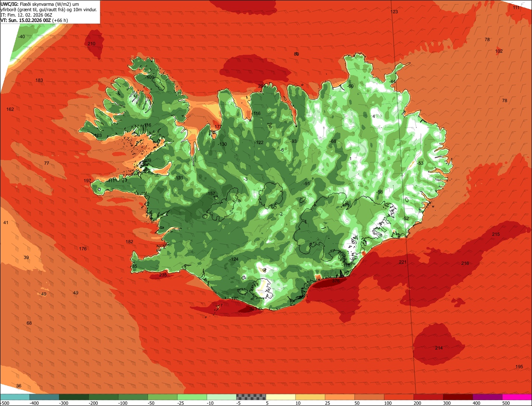The width and height of the screenshot is (532, 406).
Task: Click the valid time line 'VT: Sun. 15.02.2026 00Z (+66 h)'
Action: (34, 20)
